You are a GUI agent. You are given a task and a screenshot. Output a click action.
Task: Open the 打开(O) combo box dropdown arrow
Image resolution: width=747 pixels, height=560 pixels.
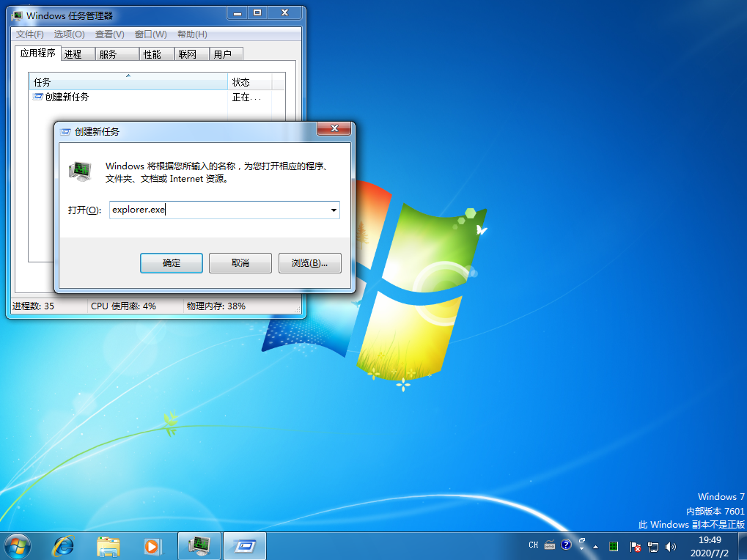pyautogui.click(x=334, y=210)
